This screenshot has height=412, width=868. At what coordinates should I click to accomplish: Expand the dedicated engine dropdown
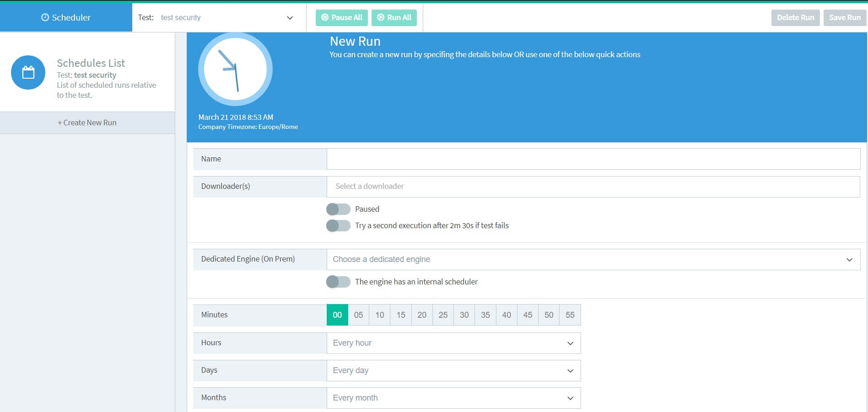coord(593,259)
